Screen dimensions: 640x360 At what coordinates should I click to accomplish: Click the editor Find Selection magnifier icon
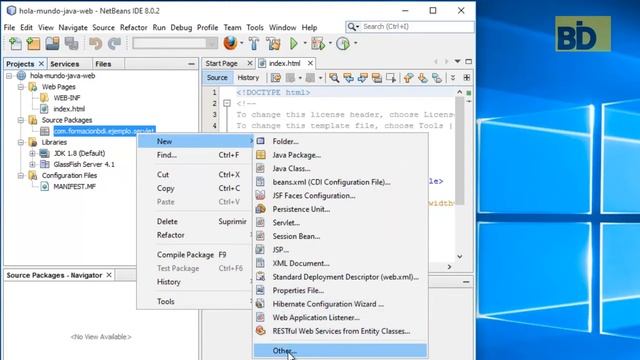point(334,78)
